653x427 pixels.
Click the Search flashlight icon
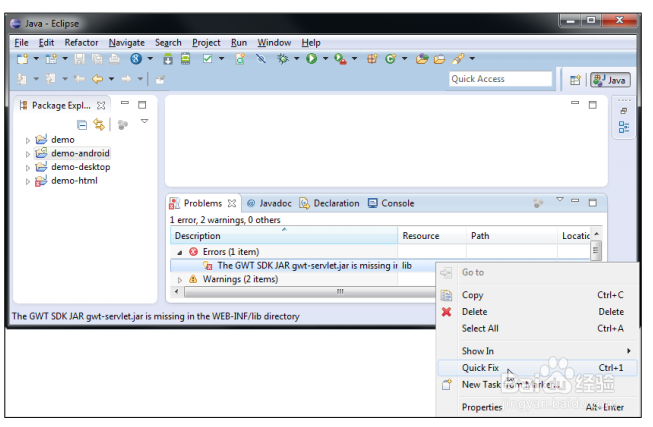click(x=458, y=59)
